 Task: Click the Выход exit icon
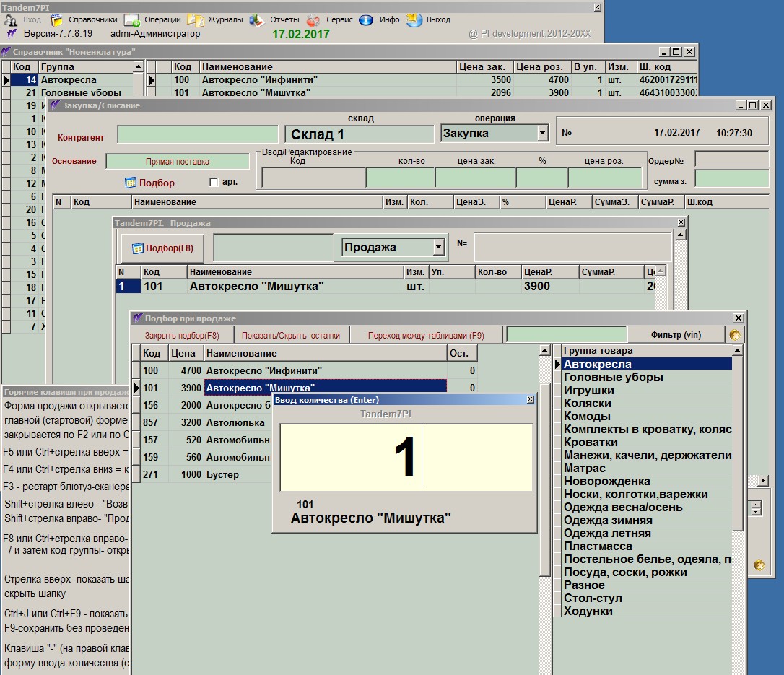click(414, 20)
